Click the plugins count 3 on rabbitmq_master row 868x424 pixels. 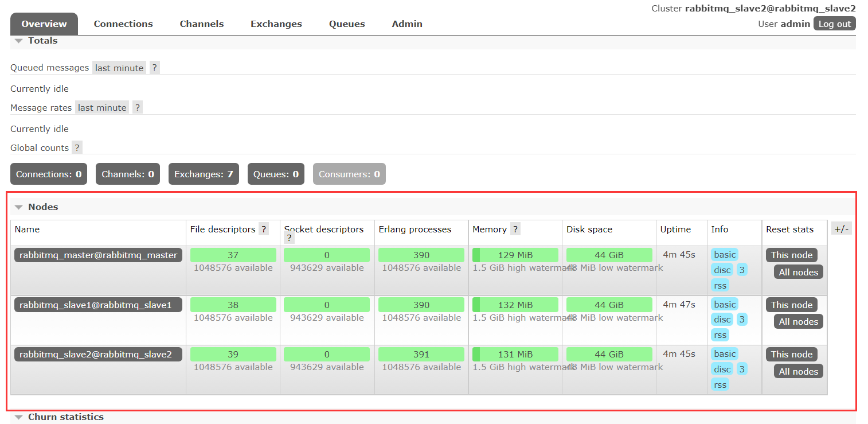pyautogui.click(x=742, y=270)
